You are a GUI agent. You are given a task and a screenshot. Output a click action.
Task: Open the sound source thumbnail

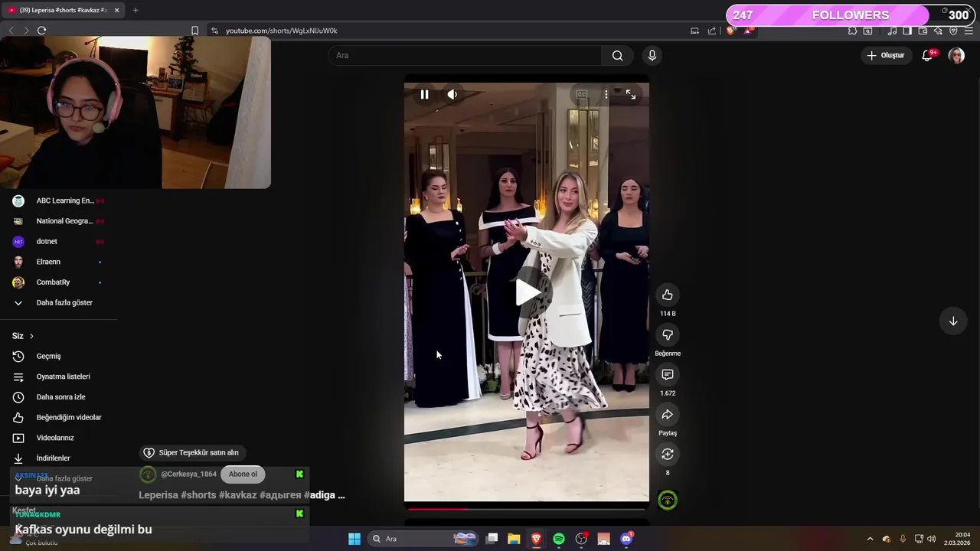[x=668, y=500]
